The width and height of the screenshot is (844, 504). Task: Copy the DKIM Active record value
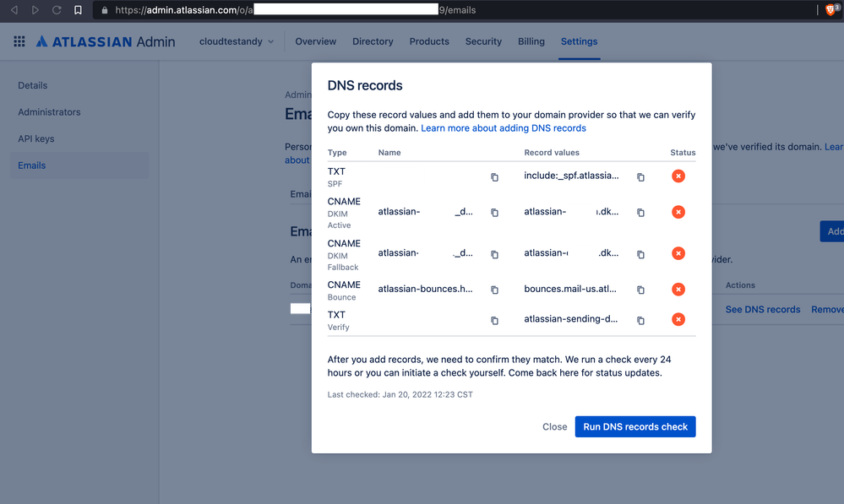640,213
